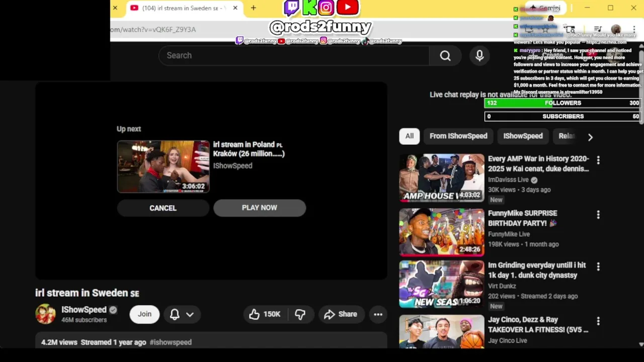This screenshot has width=644, height=362.
Task: Select the All filter chip
Action: 410,136
